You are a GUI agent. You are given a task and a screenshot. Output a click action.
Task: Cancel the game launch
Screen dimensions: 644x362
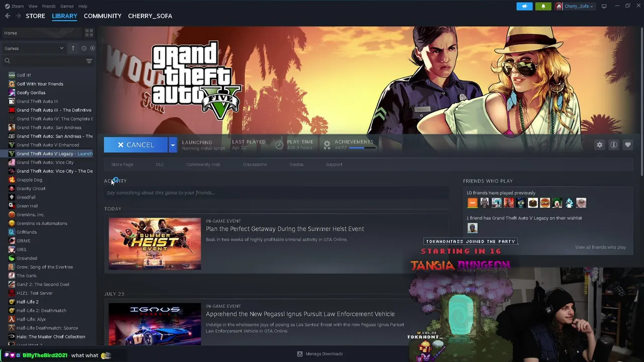click(x=136, y=145)
